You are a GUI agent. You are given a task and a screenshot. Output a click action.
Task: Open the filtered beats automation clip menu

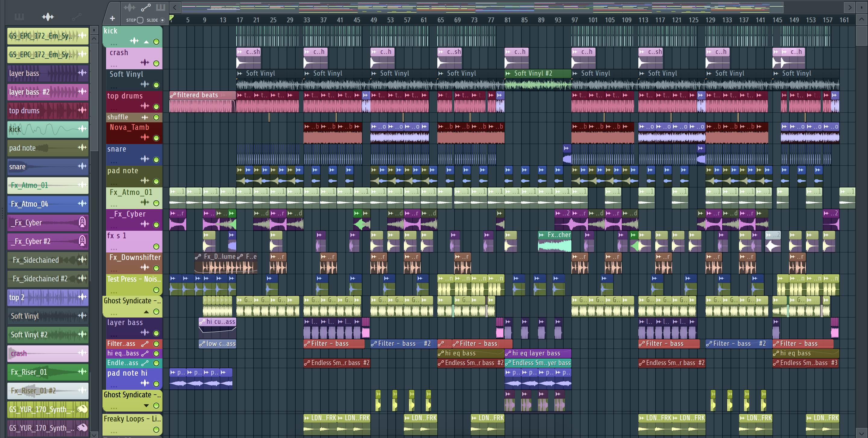click(x=173, y=95)
